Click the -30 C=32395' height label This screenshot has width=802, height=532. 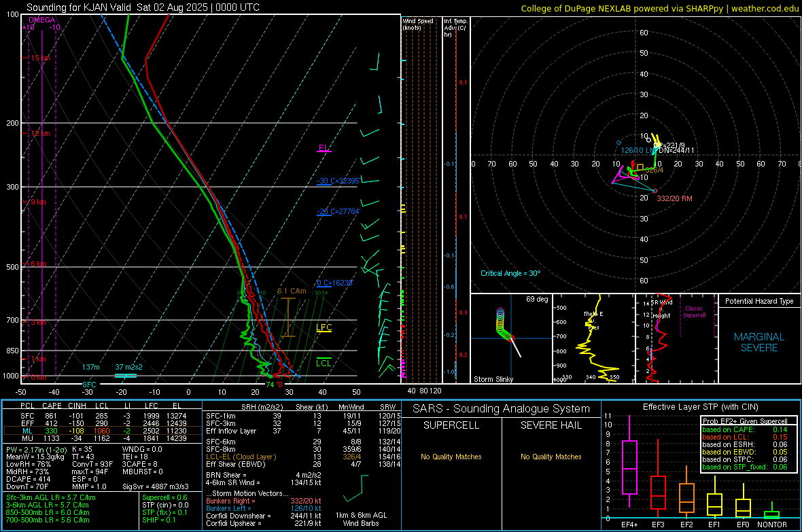338,181
